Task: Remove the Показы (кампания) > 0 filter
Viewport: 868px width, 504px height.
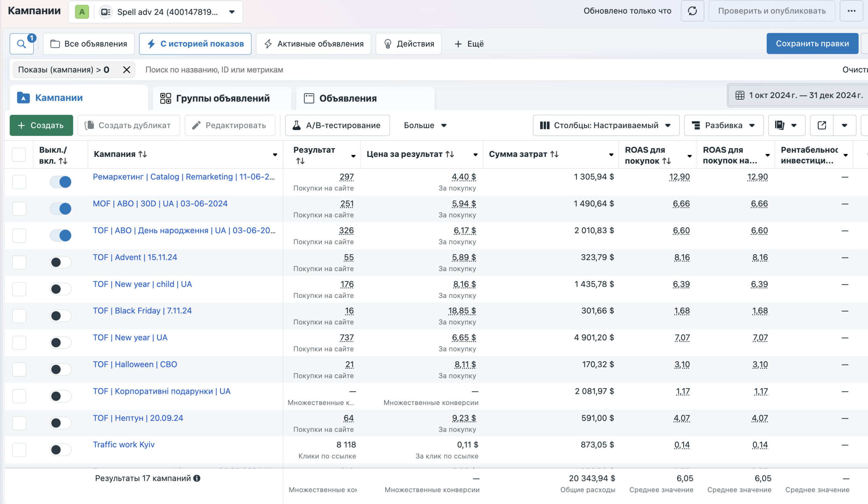Action: click(126, 70)
